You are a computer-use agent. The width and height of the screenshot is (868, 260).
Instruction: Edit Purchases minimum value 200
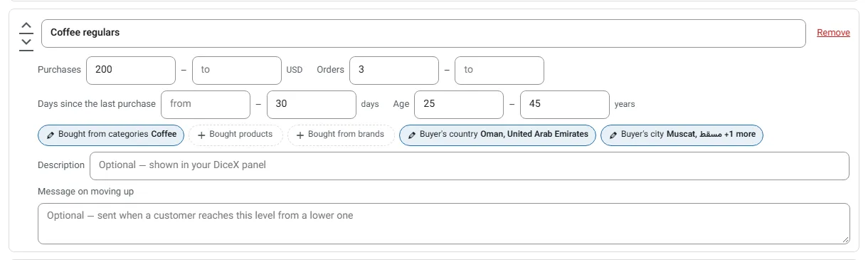(x=131, y=70)
